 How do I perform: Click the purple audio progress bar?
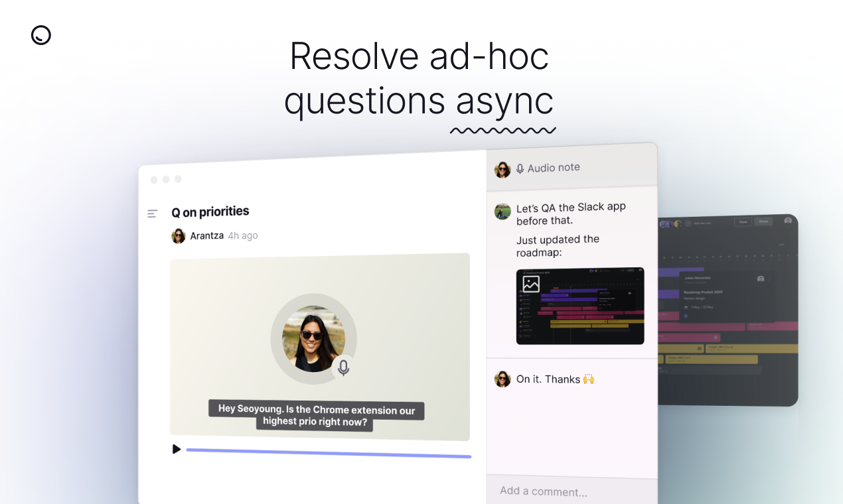point(329,453)
